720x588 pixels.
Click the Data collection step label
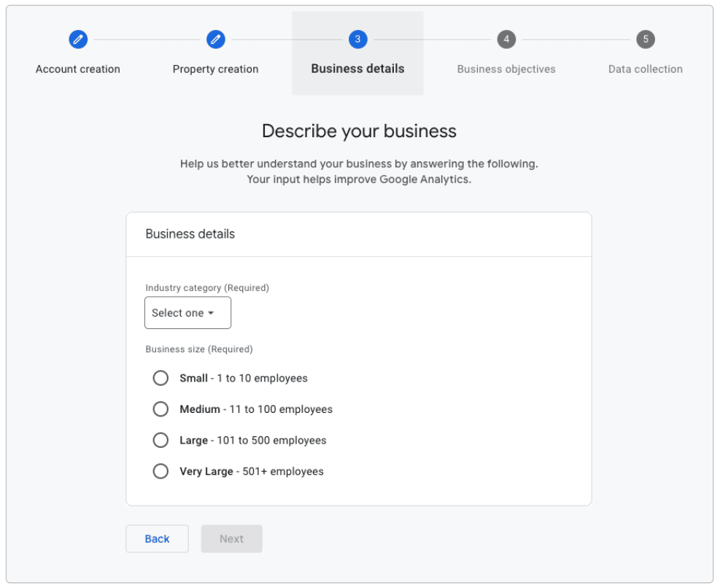pos(645,69)
